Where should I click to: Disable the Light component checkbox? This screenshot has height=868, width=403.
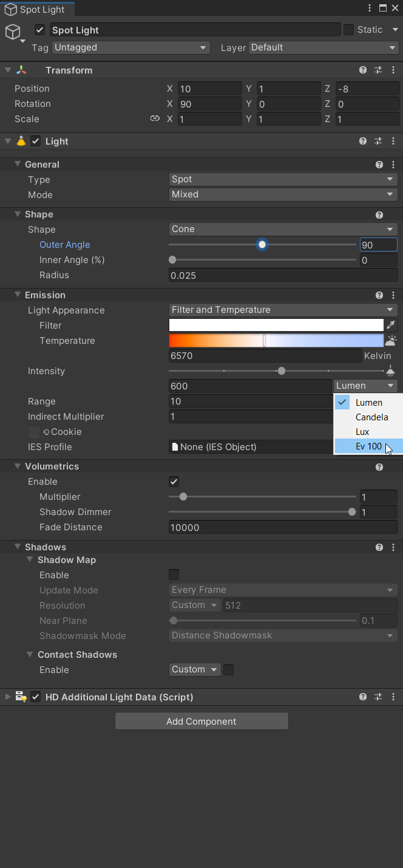point(36,141)
